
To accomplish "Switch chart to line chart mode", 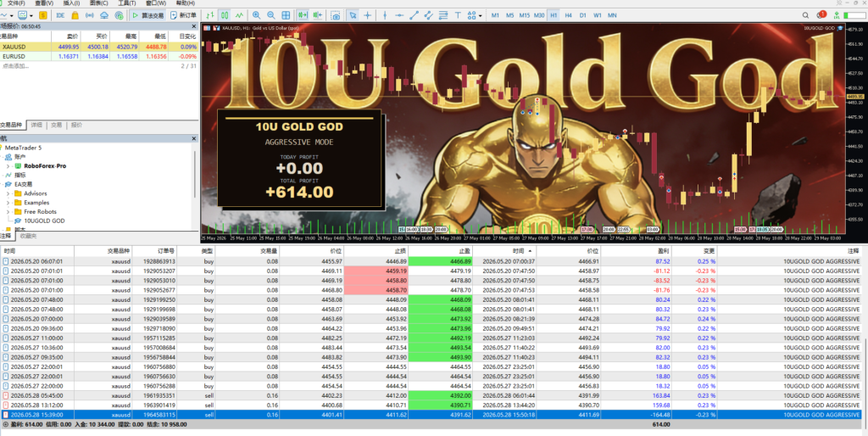I will coord(239,15).
